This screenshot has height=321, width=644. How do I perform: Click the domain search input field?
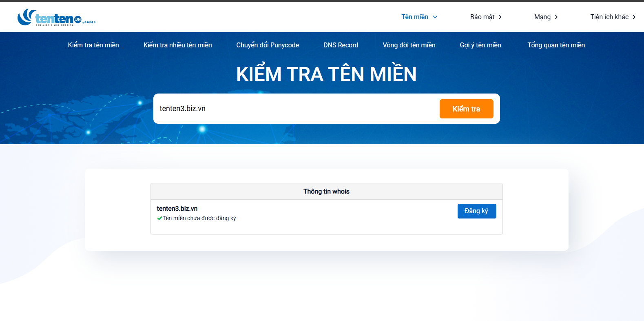(297, 109)
